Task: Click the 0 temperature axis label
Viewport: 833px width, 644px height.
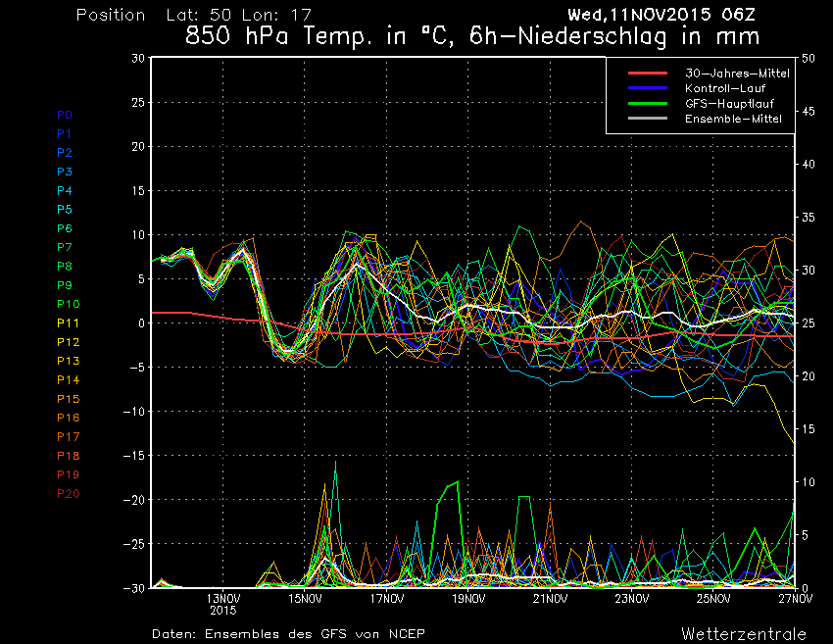Action: point(141,323)
